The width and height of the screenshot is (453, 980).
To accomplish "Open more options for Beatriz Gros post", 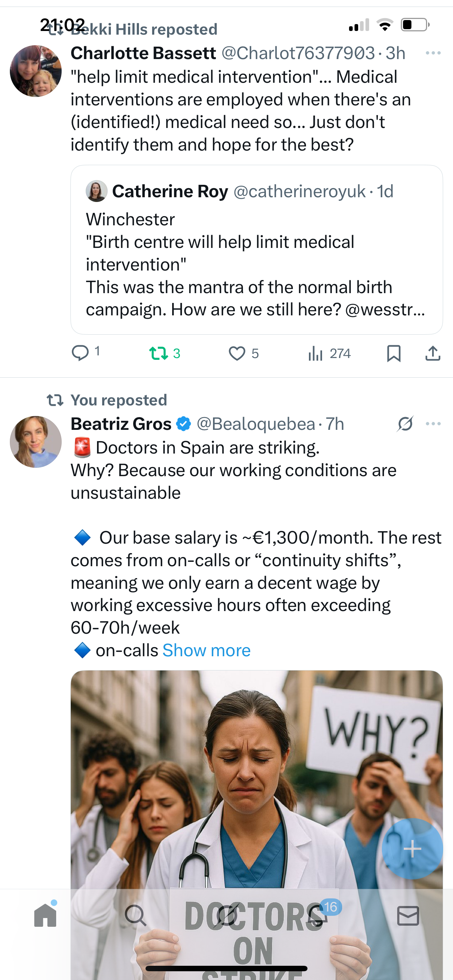I will 433,423.
